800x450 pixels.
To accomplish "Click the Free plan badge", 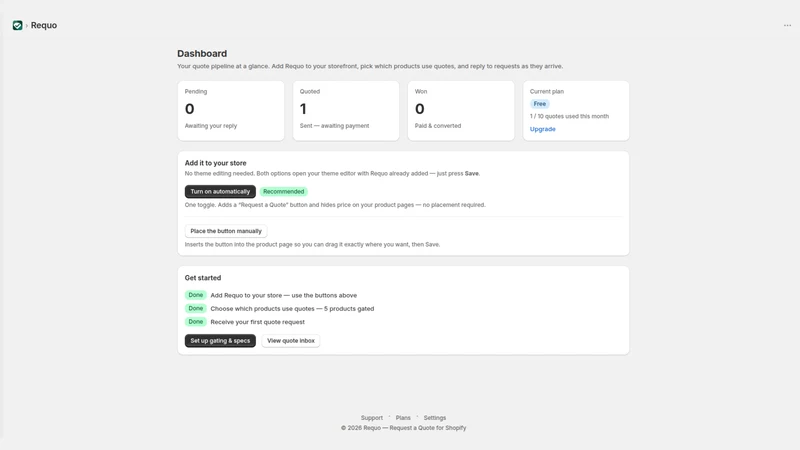I will 539,104.
